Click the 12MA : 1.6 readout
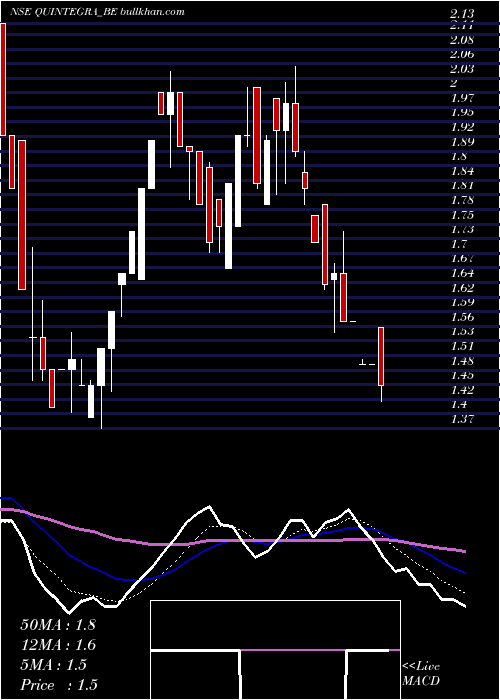The width and height of the screenshot is (500, 700). point(58,645)
